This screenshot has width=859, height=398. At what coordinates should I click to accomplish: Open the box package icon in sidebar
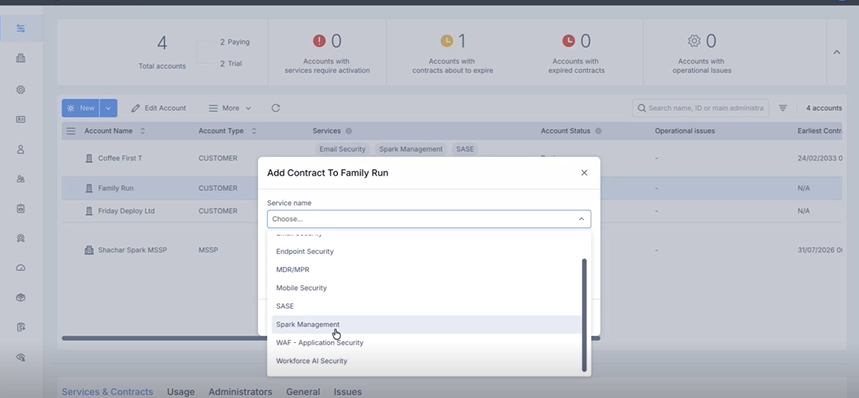pyautogui.click(x=21, y=297)
